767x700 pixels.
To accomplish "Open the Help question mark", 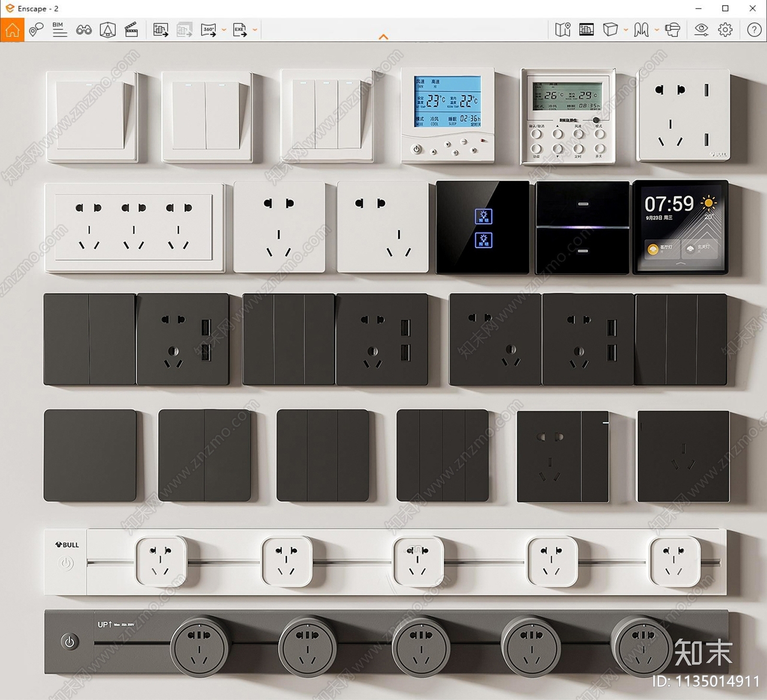I will tap(754, 30).
